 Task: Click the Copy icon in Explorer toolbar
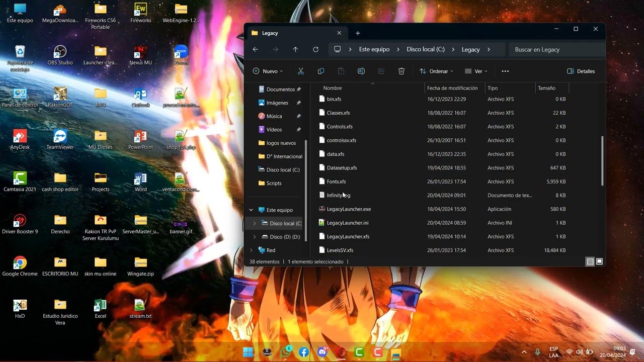321,71
